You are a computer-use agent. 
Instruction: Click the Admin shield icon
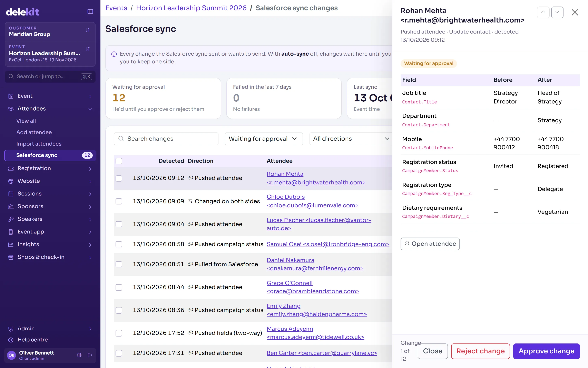(x=11, y=329)
